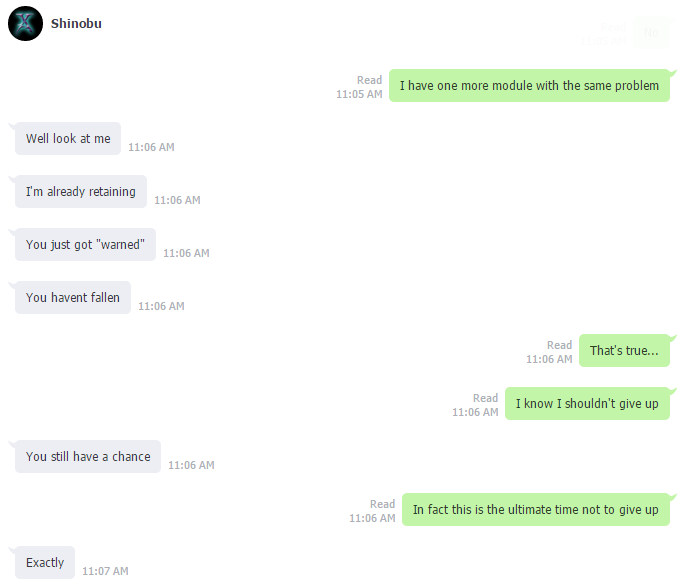Select the "Exactly" message bubble
The image size is (685, 582).
(x=45, y=562)
